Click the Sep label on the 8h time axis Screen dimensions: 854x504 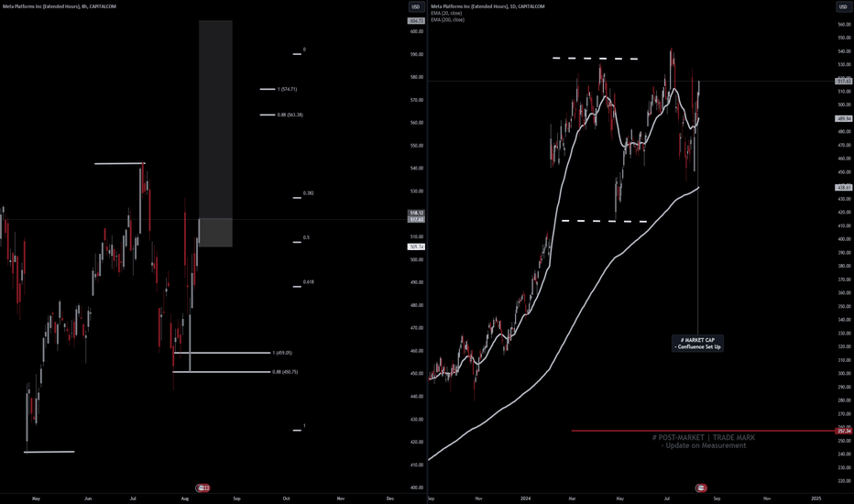tap(236, 498)
